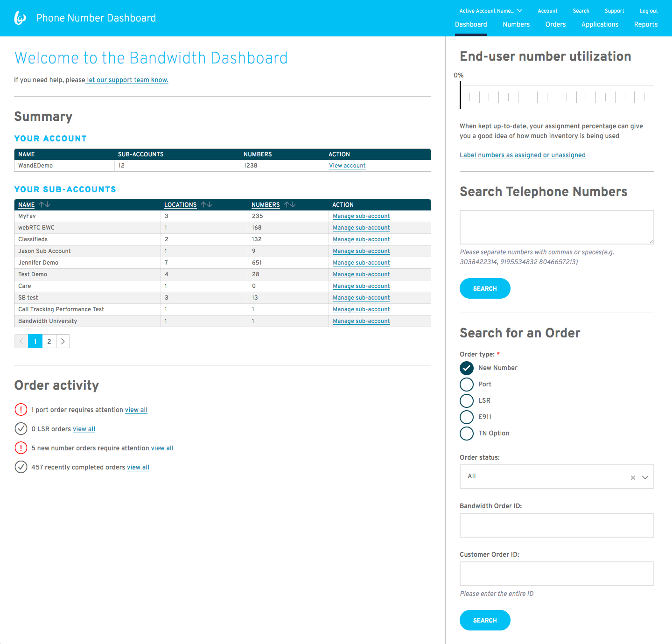
Task: Click the port order red alert icon
Action: point(21,410)
